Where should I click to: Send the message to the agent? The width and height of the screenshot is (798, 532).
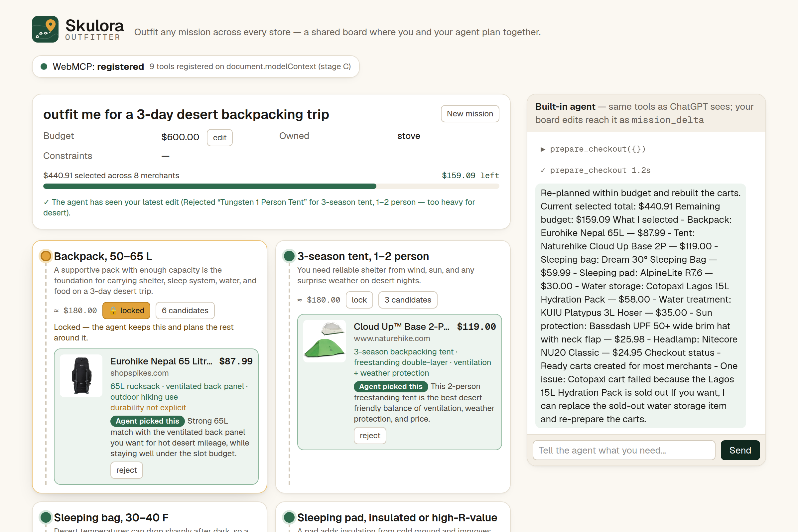tap(740, 450)
